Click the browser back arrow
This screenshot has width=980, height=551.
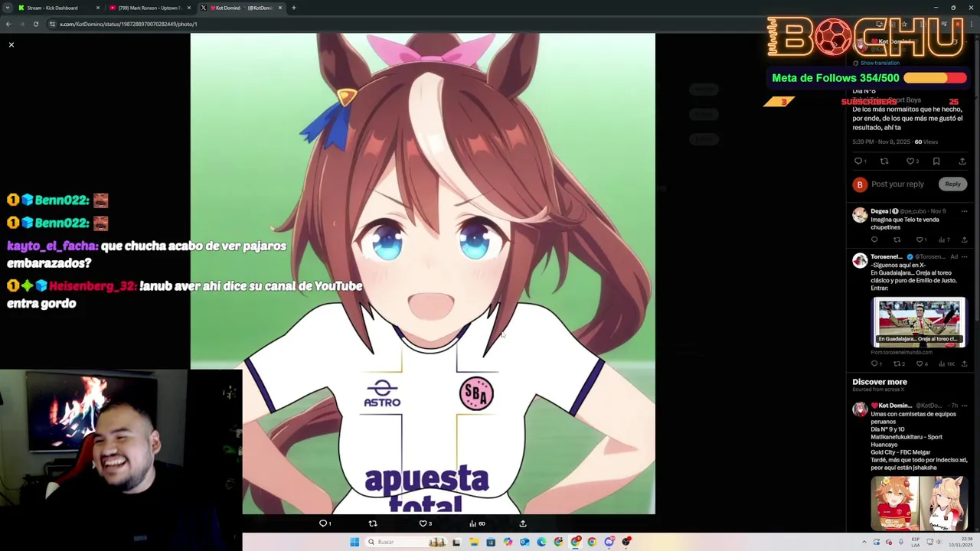(8, 24)
